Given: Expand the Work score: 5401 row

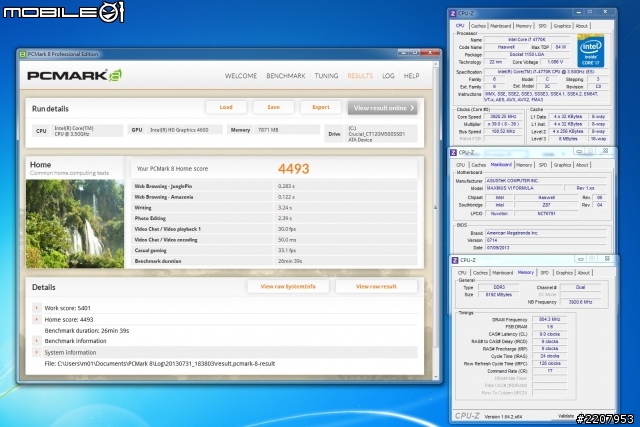Looking at the screenshot, I should click(x=36, y=308).
